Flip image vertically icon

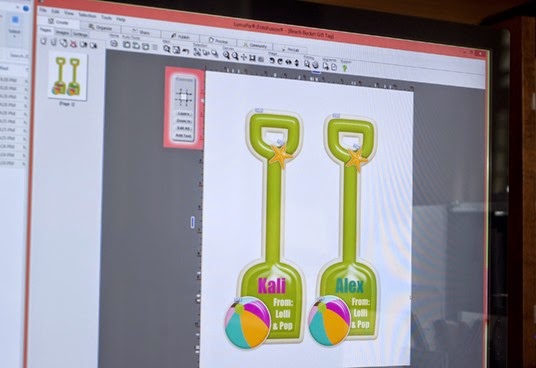tap(296, 63)
